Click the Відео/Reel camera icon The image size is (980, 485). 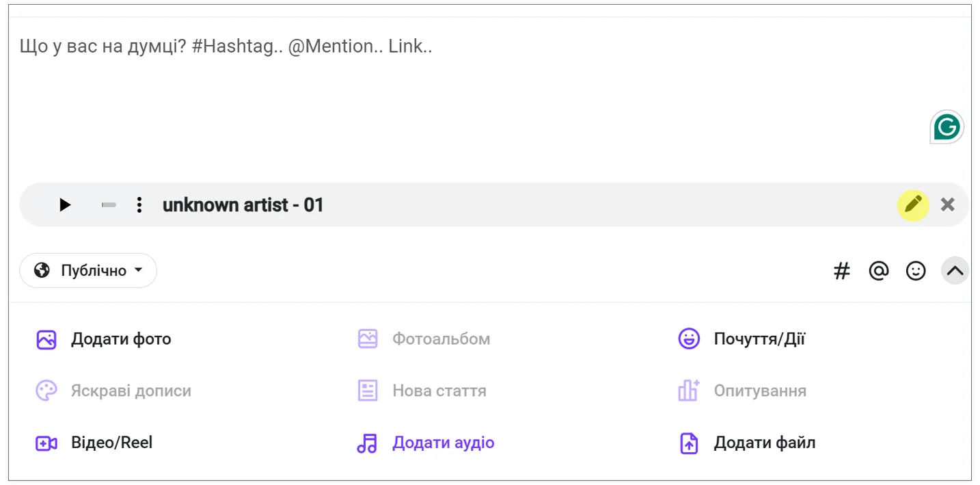tap(46, 443)
